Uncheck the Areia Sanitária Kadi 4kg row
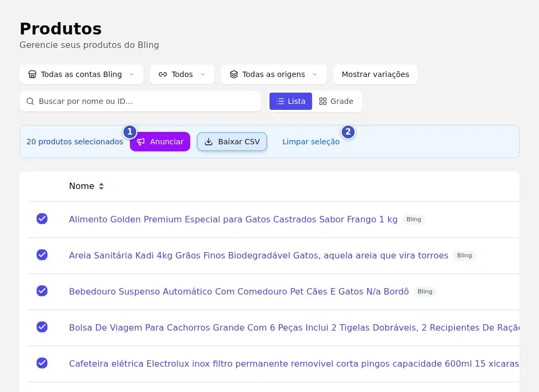 click(42, 255)
